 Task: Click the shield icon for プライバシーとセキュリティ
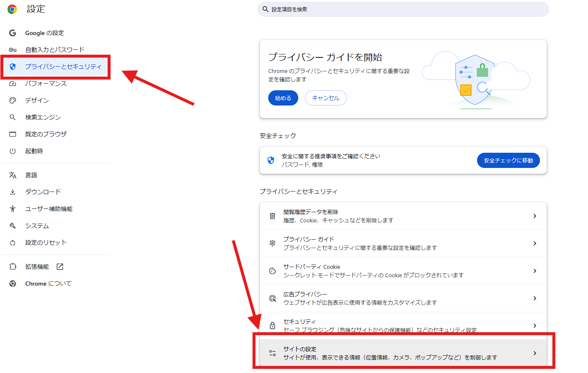pyautogui.click(x=13, y=67)
